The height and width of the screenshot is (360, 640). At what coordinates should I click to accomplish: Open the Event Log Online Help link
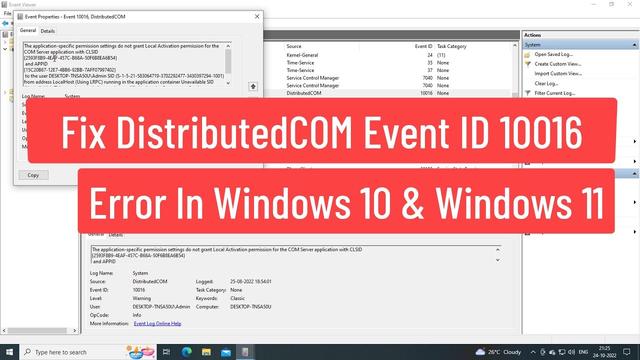coord(157,323)
